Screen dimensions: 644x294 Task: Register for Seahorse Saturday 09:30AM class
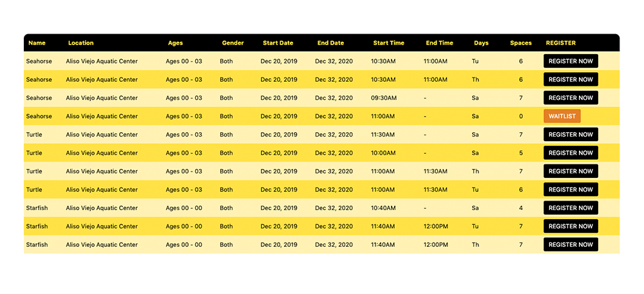coord(571,98)
